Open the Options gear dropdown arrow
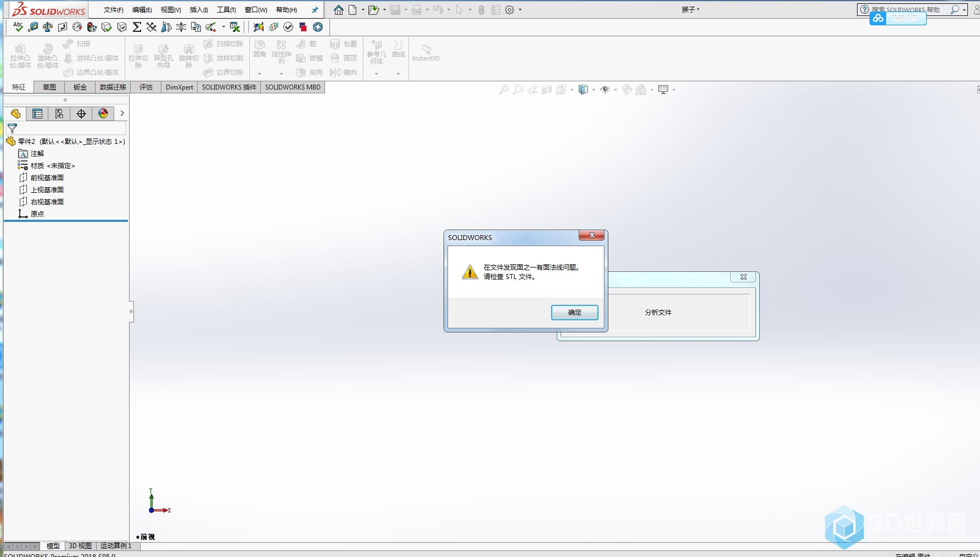980x557 pixels. click(x=520, y=10)
